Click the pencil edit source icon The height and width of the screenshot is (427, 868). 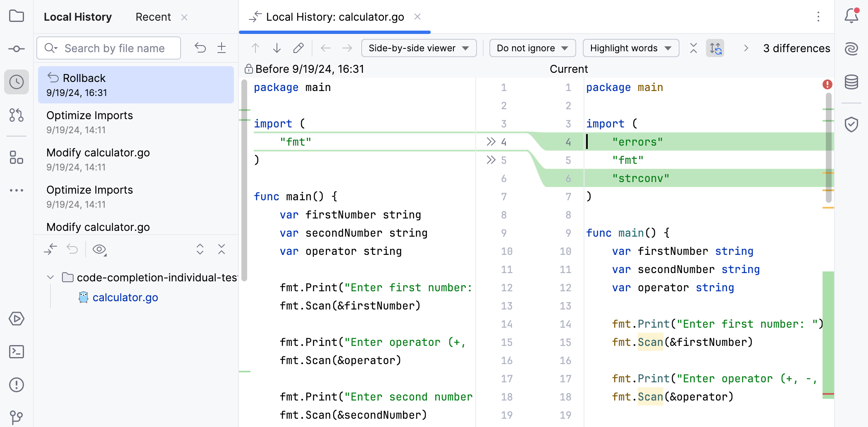[x=298, y=48]
